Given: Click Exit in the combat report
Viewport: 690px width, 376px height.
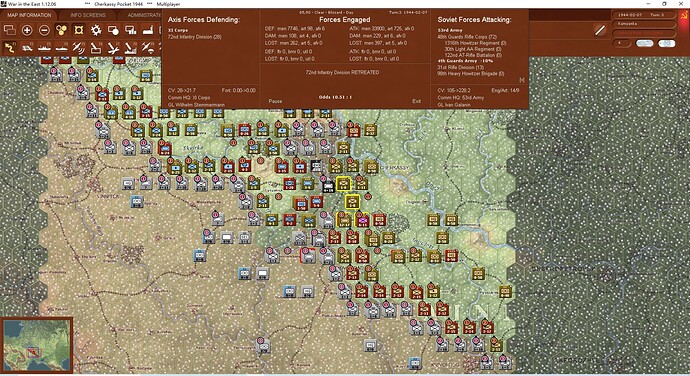Looking at the screenshot, I should click(x=416, y=101).
